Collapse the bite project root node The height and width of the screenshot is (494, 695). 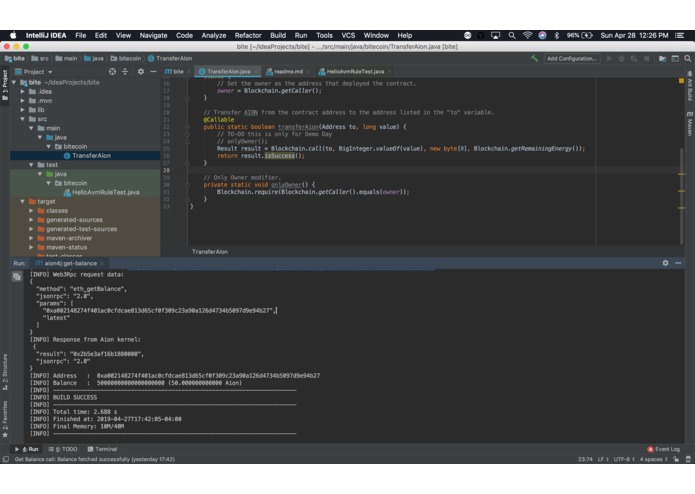pos(14,82)
